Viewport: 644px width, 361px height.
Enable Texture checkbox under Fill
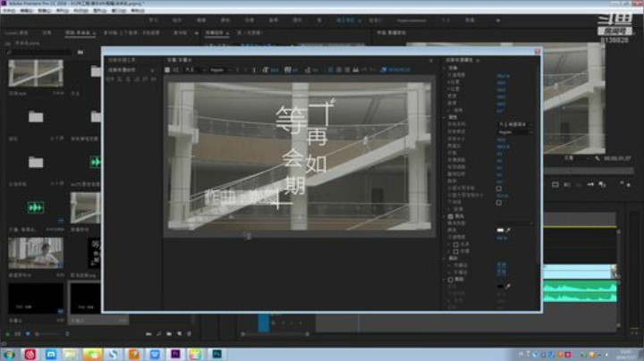(x=456, y=251)
